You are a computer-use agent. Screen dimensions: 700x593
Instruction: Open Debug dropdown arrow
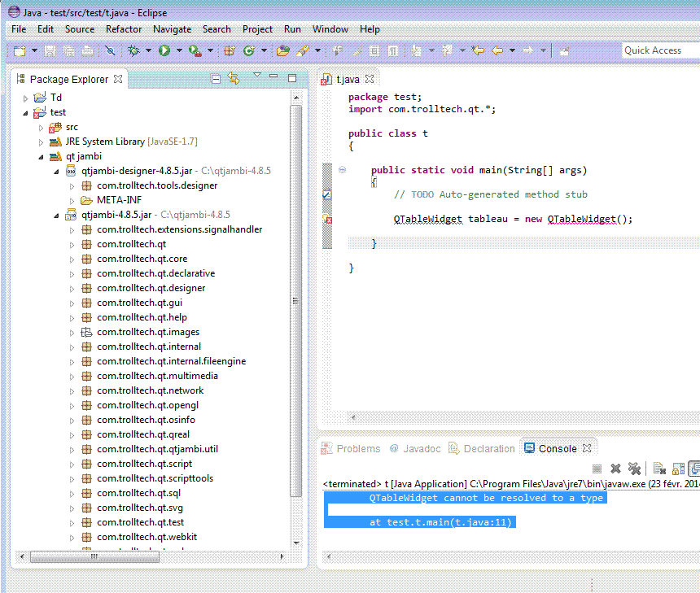coord(148,50)
